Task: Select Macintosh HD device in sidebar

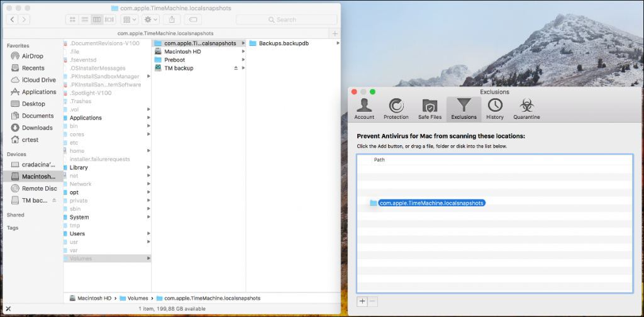Action: (33, 176)
